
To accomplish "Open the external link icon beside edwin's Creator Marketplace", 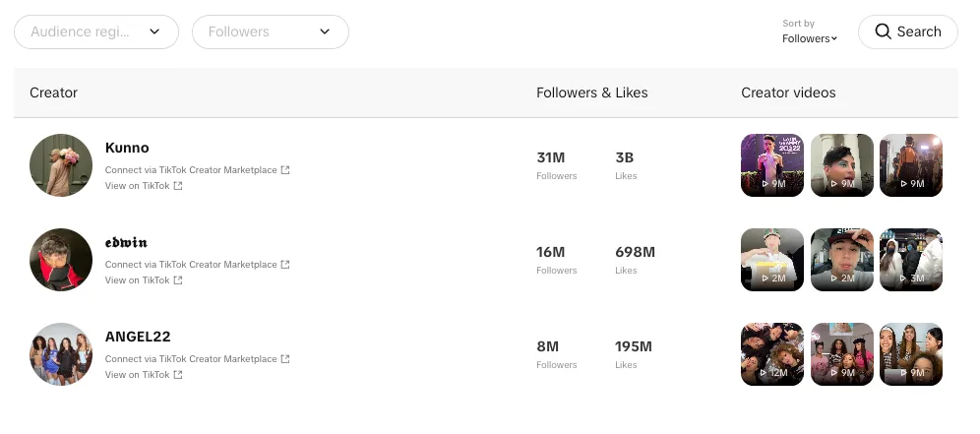I will coord(285,265).
